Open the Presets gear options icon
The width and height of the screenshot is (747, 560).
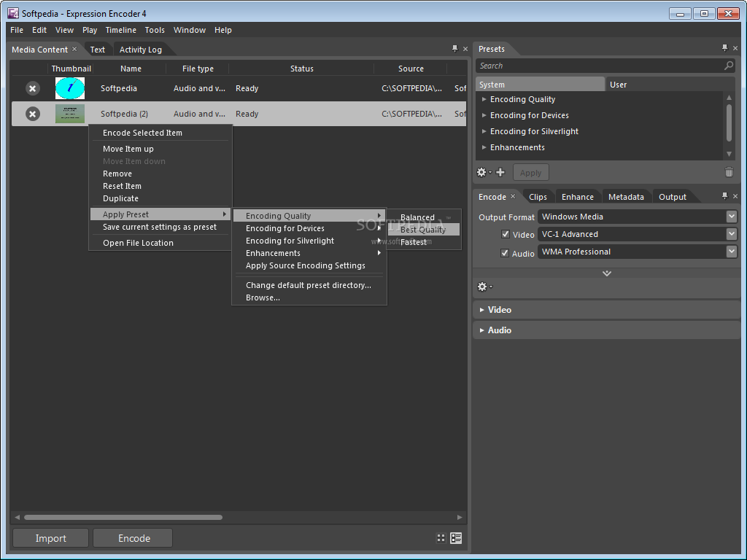coord(484,172)
